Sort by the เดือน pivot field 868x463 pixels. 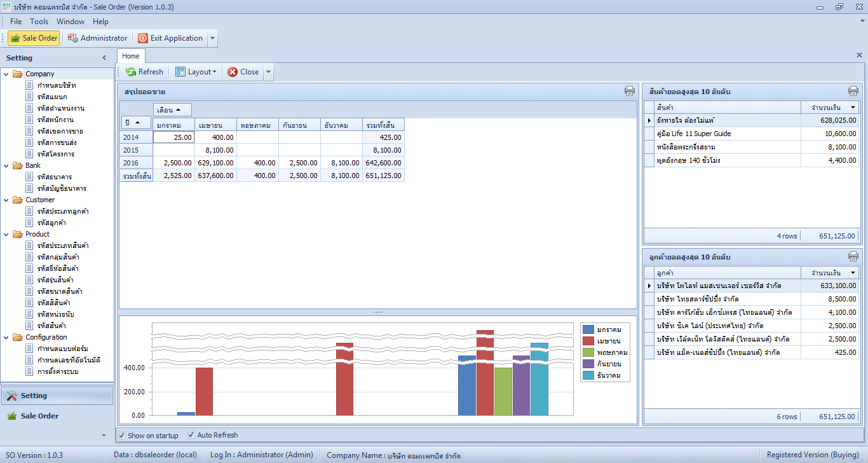(x=172, y=109)
